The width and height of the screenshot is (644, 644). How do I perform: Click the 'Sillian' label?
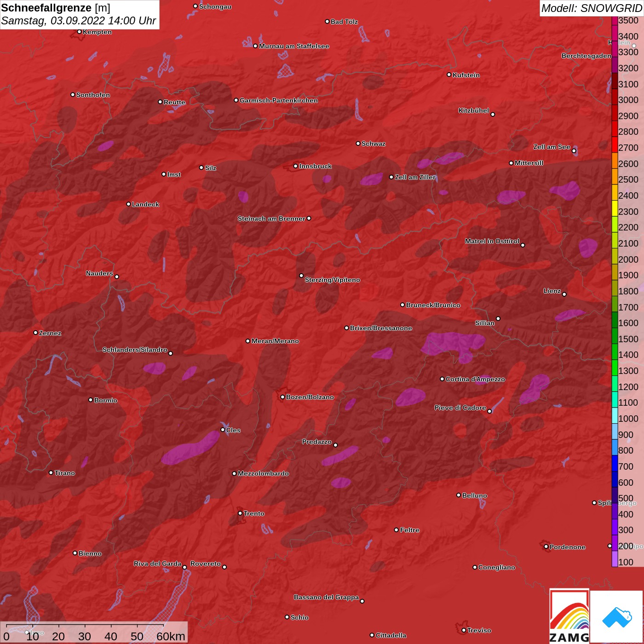485,323
